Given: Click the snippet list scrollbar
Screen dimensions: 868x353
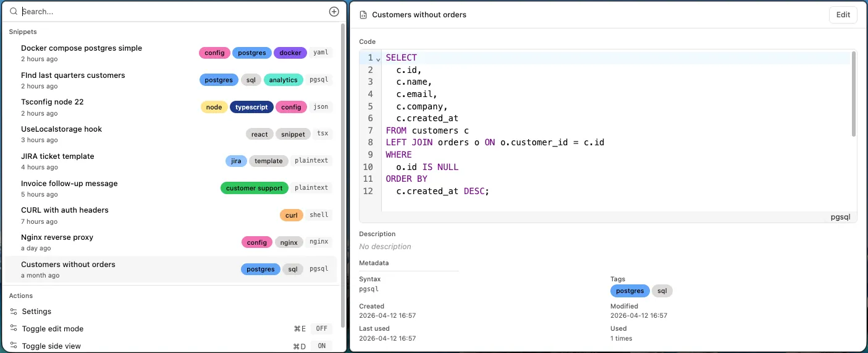Looking at the screenshot, I should [343, 124].
